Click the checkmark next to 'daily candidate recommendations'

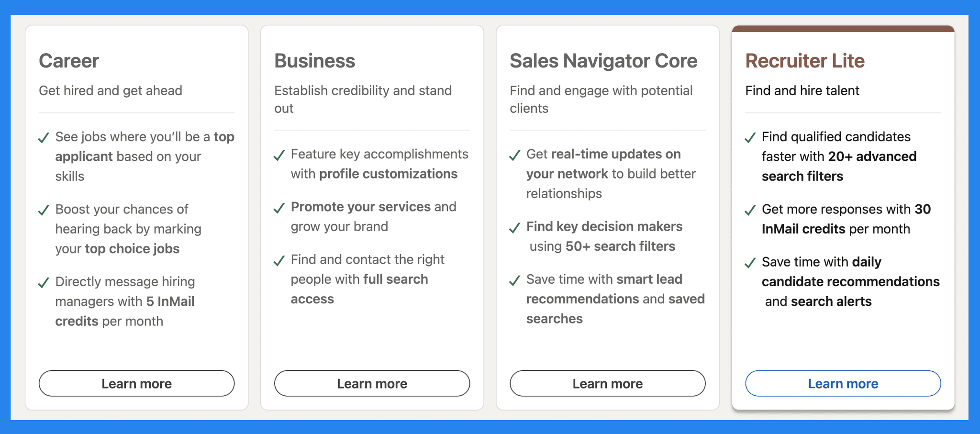point(750,262)
